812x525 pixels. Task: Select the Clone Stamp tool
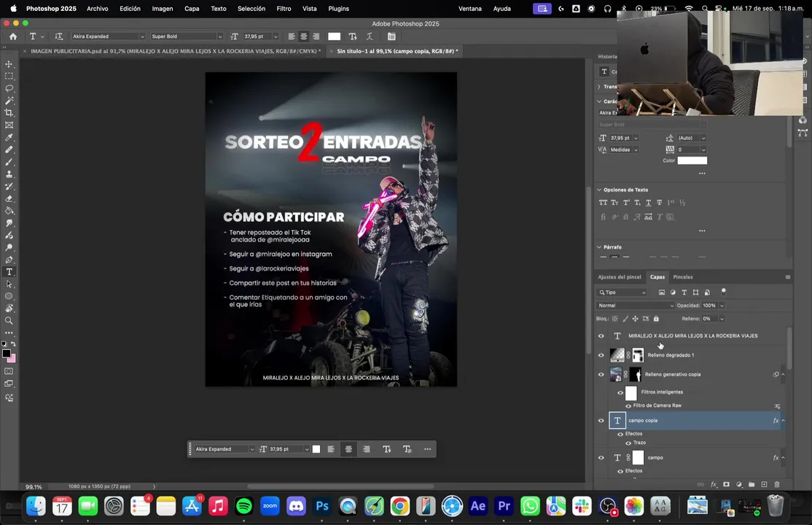[9, 175]
